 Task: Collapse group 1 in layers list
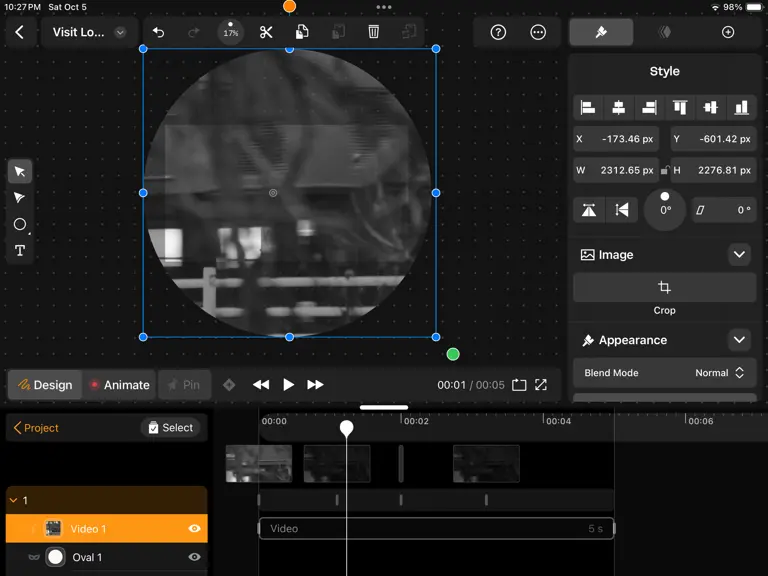(x=13, y=501)
